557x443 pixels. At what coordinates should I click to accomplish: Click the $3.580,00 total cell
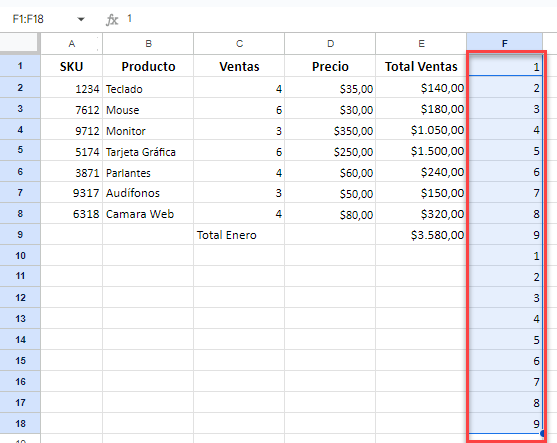421,234
